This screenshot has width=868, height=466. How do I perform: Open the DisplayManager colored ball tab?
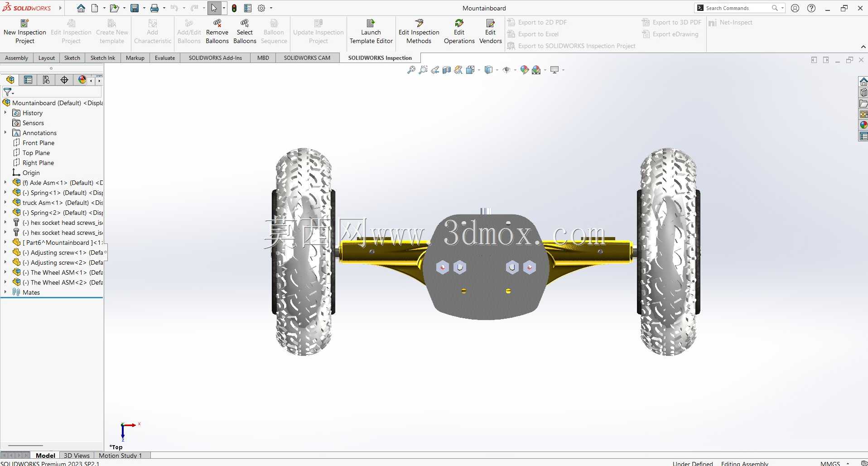(x=82, y=80)
